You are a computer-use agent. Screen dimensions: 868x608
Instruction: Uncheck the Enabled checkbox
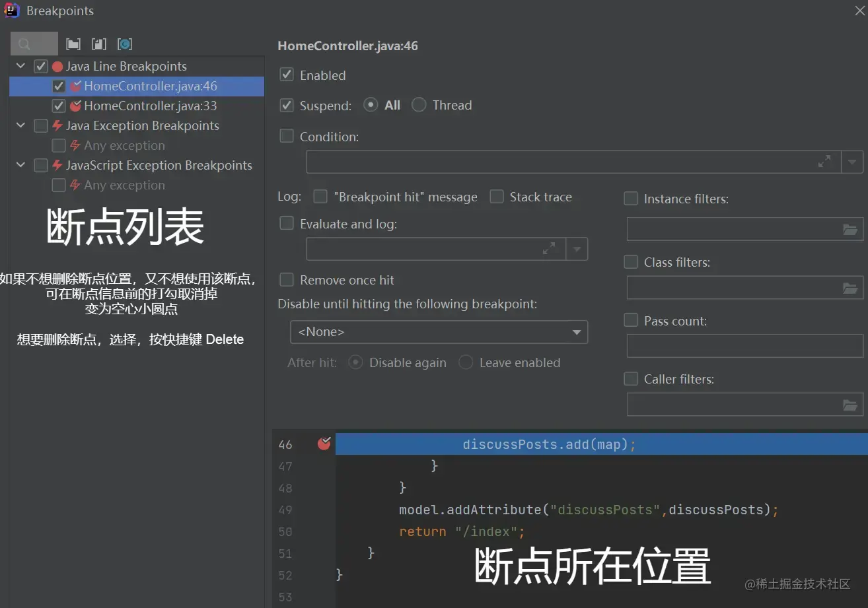point(286,75)
